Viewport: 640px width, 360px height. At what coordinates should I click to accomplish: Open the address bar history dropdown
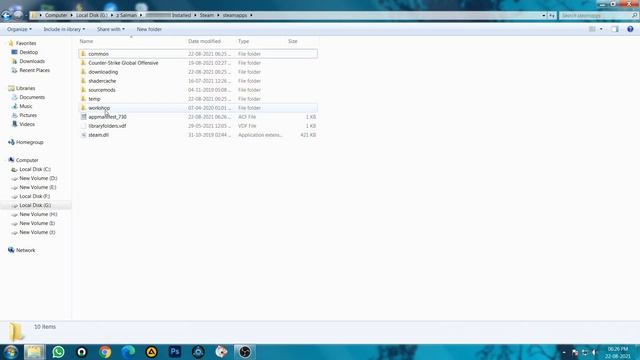(x=544, y=16)
